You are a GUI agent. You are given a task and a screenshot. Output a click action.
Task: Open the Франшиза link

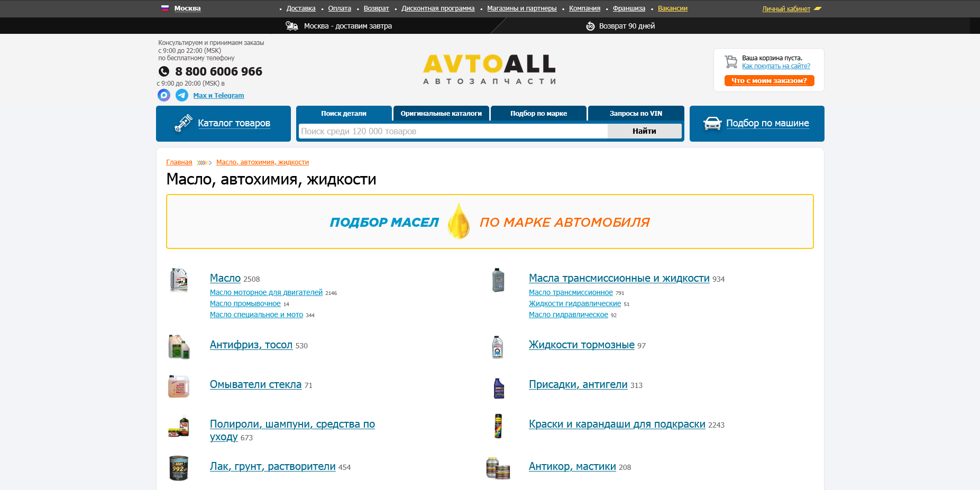point(629,8)
